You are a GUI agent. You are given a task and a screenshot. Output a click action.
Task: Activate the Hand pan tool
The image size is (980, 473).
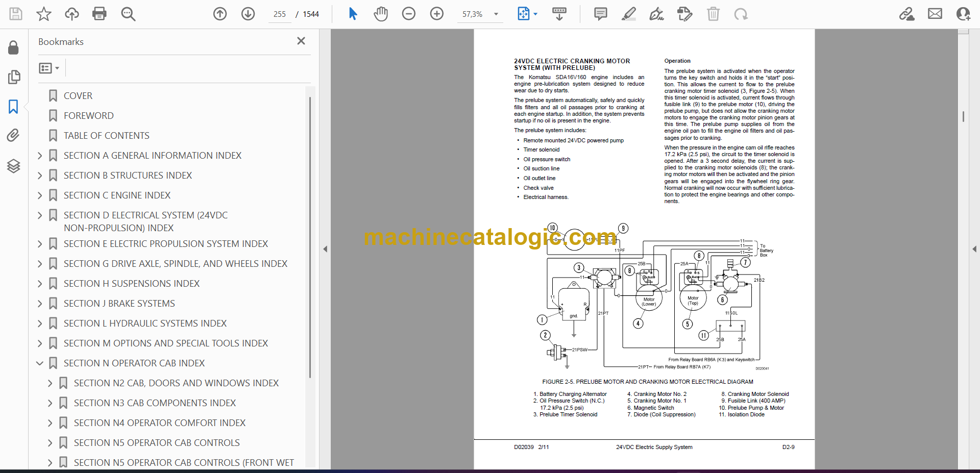tap(381, 14)
